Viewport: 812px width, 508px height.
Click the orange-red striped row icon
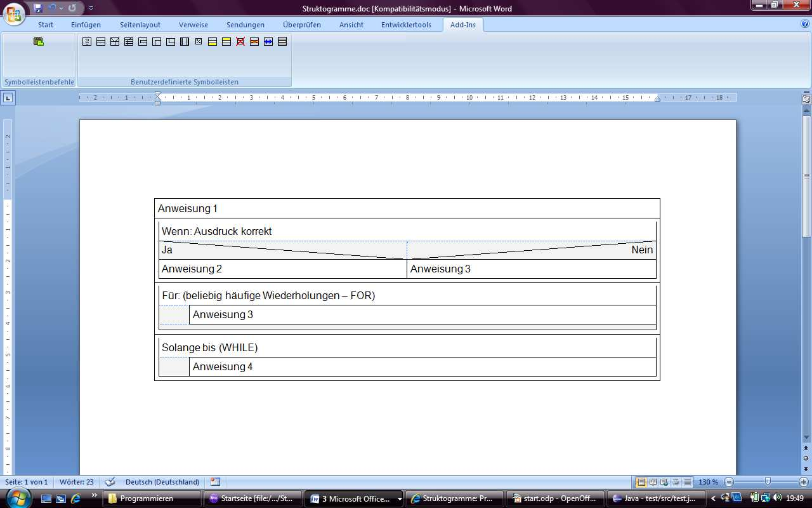(x=254, y=42)
